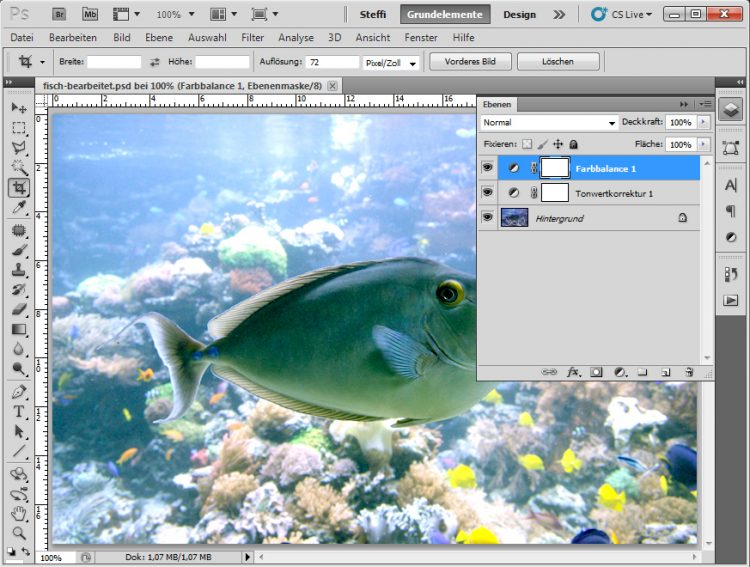Select the Eraser tool
This screenshot has height=567, width=750.
(x=19, y=310)
